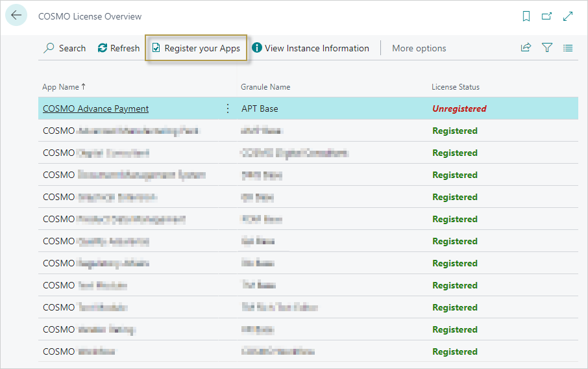This screenshot has width=588, height=369.
Task: Refresh the license list
Action: pos(119,48)
